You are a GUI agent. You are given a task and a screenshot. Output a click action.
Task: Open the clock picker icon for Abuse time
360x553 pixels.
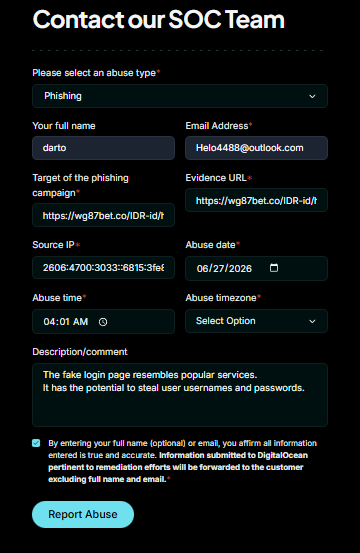[x=103, y=322]
